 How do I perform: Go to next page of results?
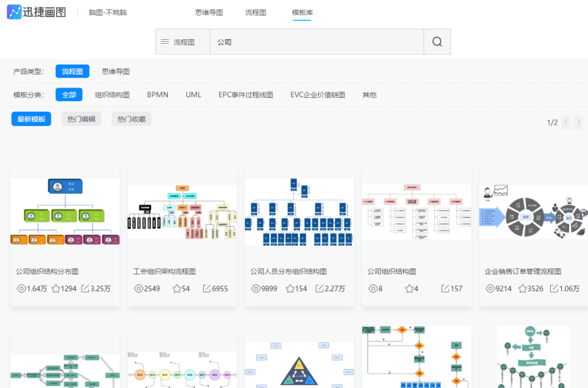pyautogui.click(x=578, y=122)
